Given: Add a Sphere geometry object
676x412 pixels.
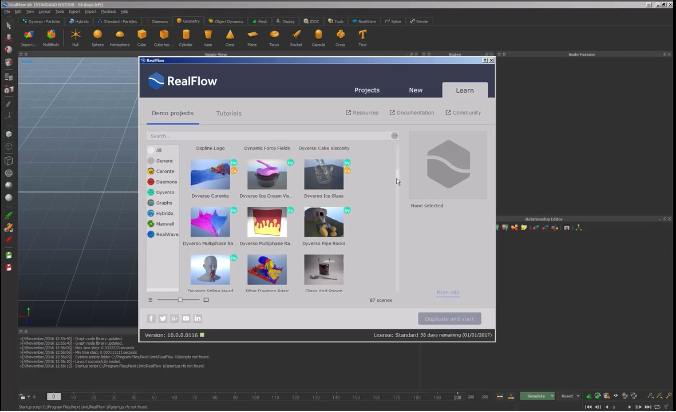Looking at the screenshot, I should pyautogui.click(x=97, y=37).
